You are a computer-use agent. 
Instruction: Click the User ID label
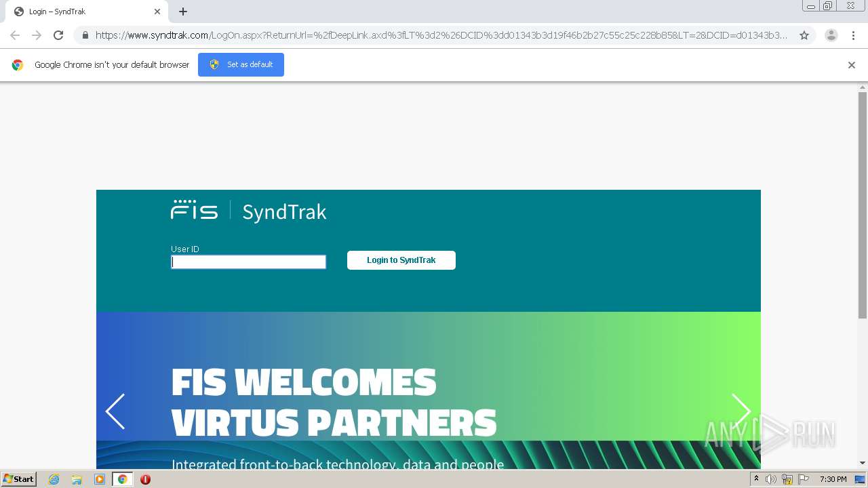tap(185, 249)
